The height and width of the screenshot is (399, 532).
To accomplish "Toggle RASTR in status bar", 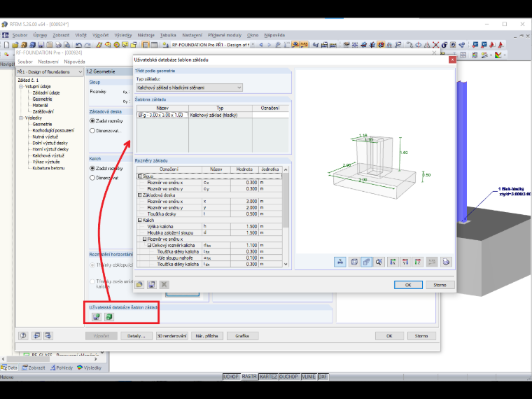I will pos(249,377).
